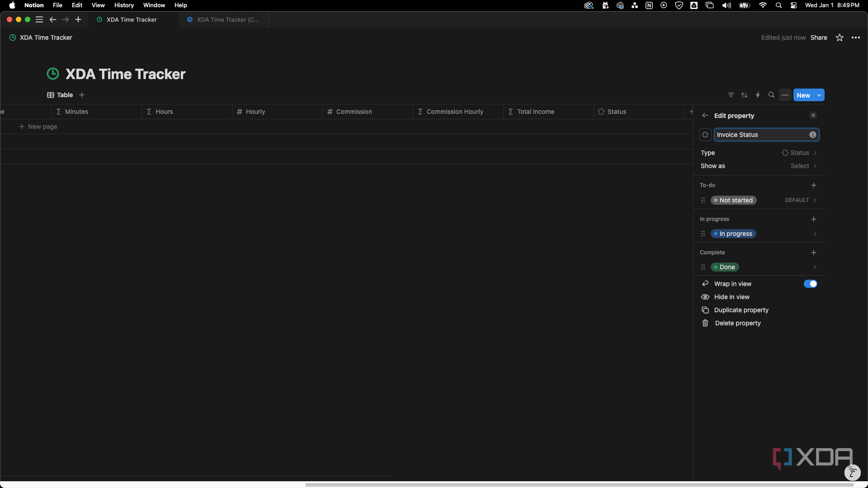Click the green clock page icon by title
This screenshot has height=488, width=868.
click(x=53, y=74)
